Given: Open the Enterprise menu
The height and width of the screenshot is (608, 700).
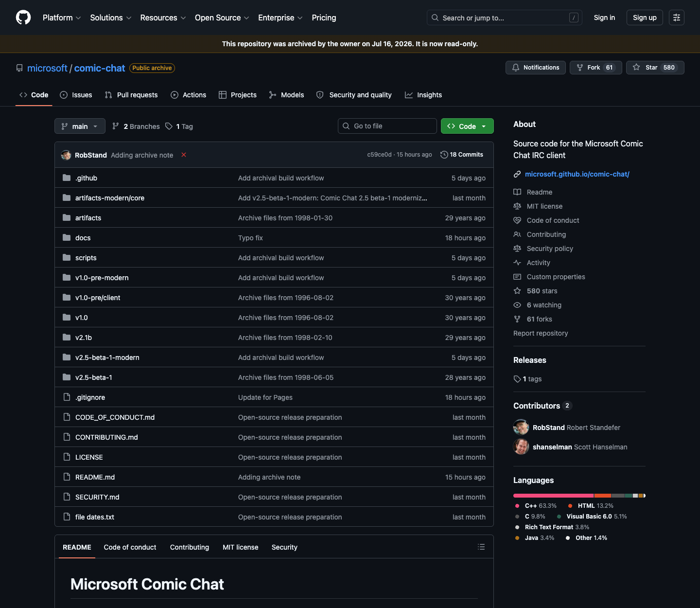Looking at the screenshot, I should tap(280, 18).
